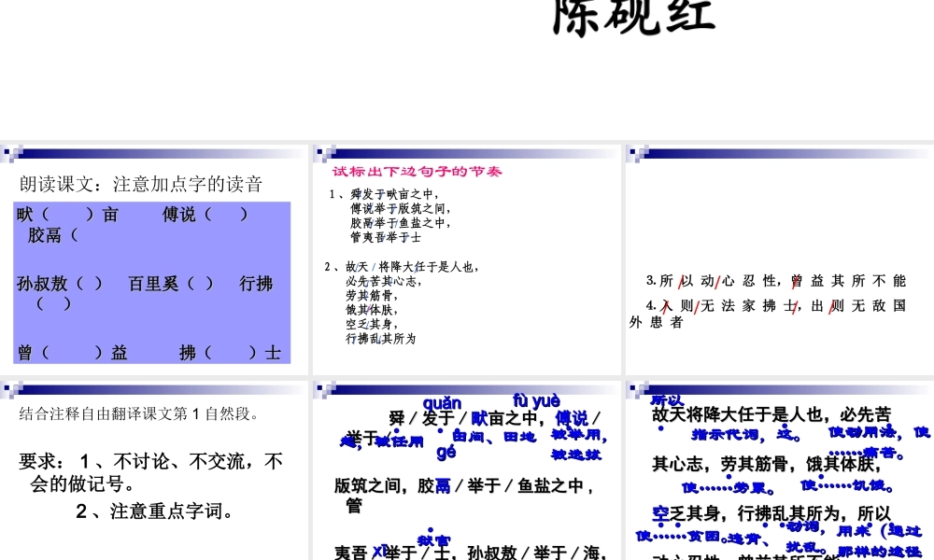The image size is (934, 560).
Task: Click the line 版筑之间，胶鬲/举于/鱼盐之中，
Action: [x=464, y=485]
